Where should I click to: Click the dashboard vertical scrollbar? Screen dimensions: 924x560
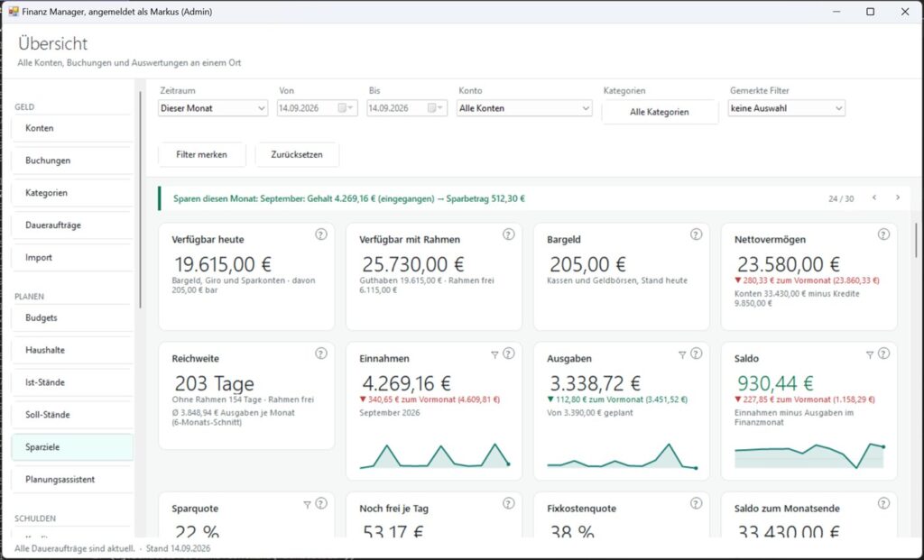[x=917, y=240]
